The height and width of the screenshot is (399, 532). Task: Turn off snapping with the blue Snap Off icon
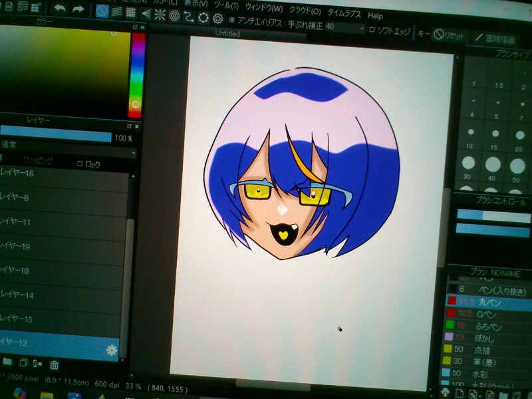click(102, 11)
